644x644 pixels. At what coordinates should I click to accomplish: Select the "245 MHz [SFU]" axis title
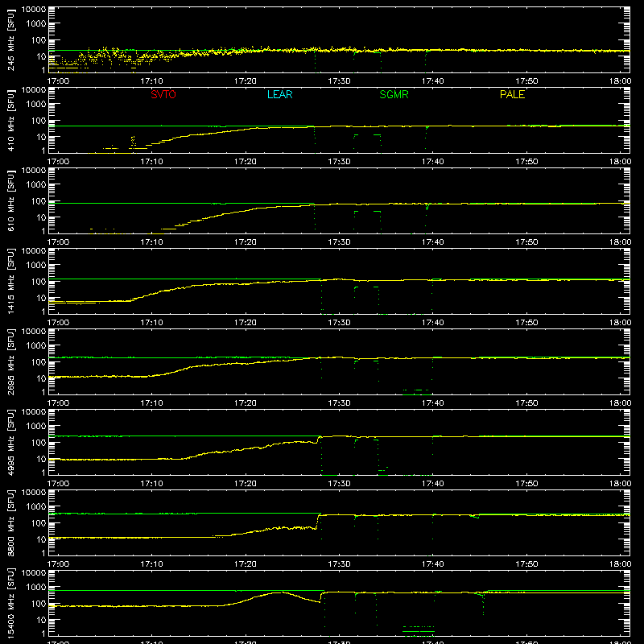click(x=10, y=39)
